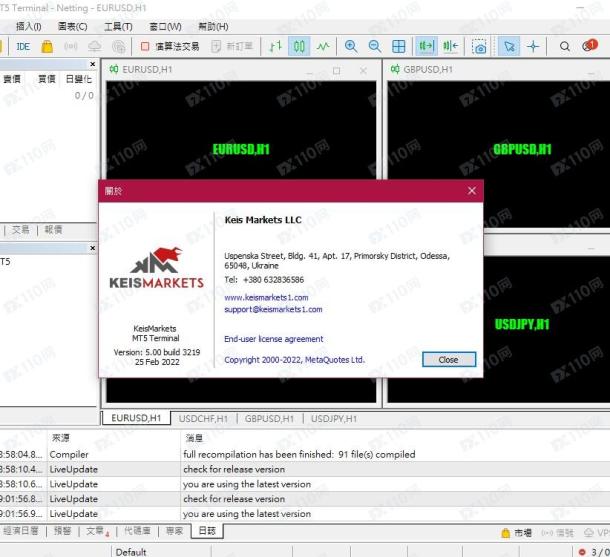Screen dimensions: 610x557
Task: Open the Code Base toolbox tab
Action: point(137,531)
